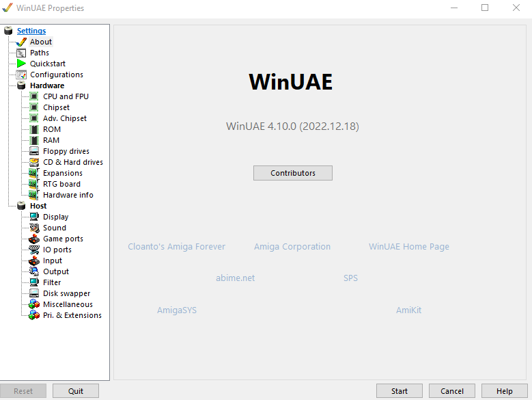Click the About checkmark icon
The image size is (532, 400).
21,42
